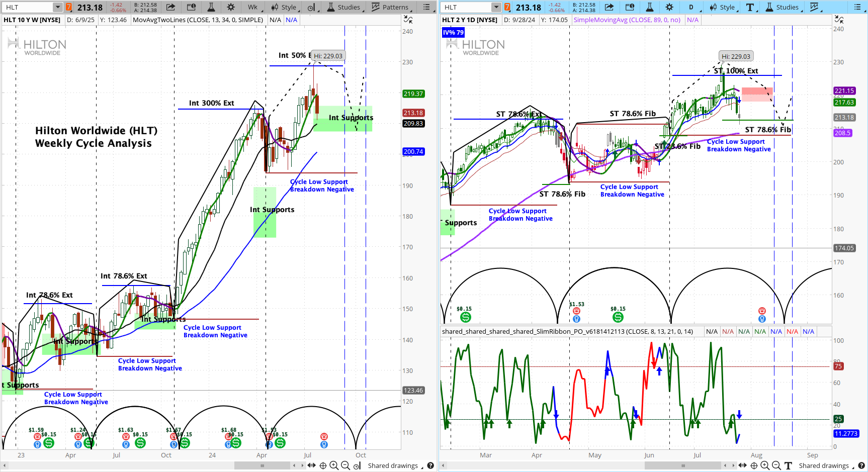The width and height of the screenshot is (868, 472).
Task: Expand the HLT symbol dropdown on the right chart
Action: click(x=496, y=7)
